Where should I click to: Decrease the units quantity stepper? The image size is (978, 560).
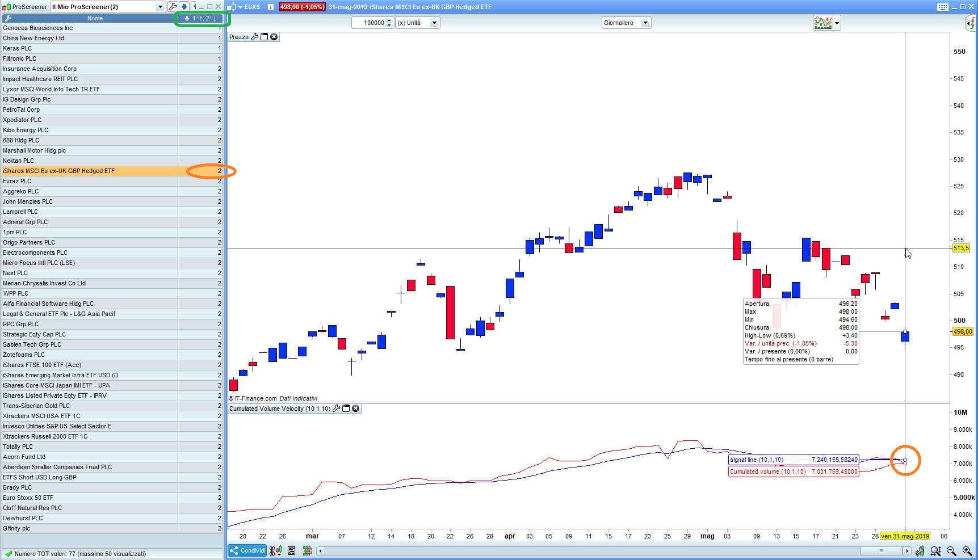coord(389,26)
